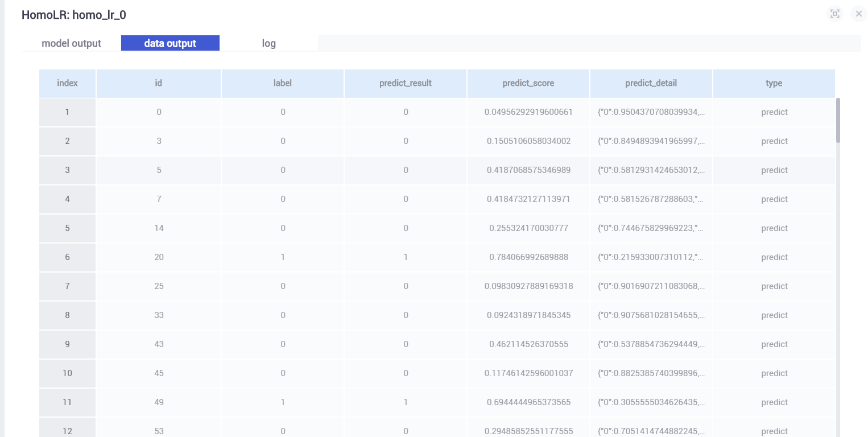Select predict_score value 0.4187068575346989
The image size is (868, 437).
coord(528,170)
